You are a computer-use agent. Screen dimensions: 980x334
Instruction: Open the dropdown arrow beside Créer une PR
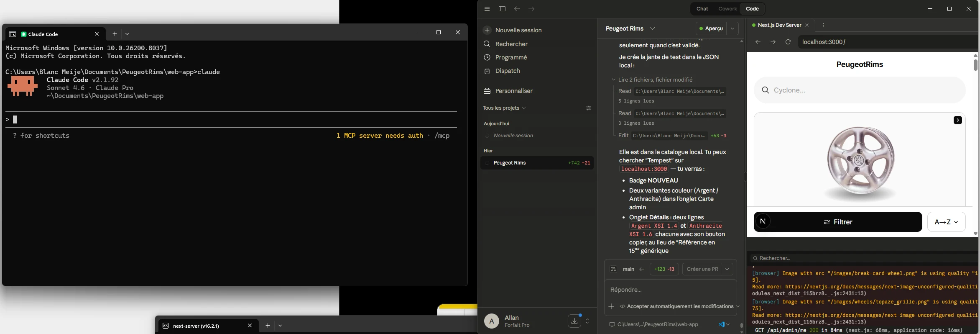[x=727, y=269]
